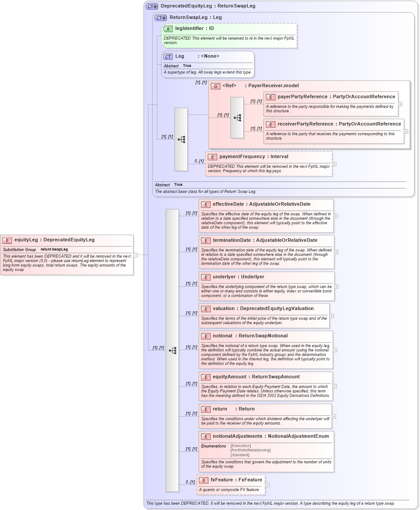Click the E icon of fxFeature
The height and width of the screenshot is (510, 420).
[x=203, y=480]
